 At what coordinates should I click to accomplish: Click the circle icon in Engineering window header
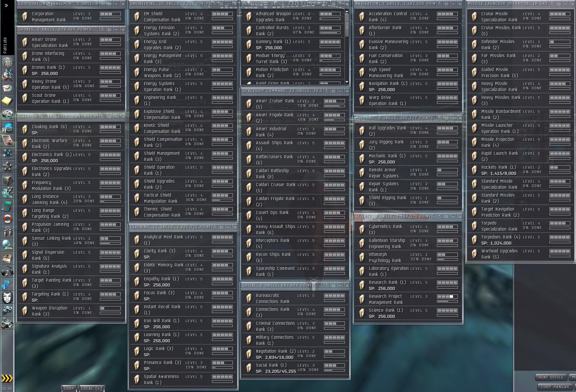coord(221,4)
